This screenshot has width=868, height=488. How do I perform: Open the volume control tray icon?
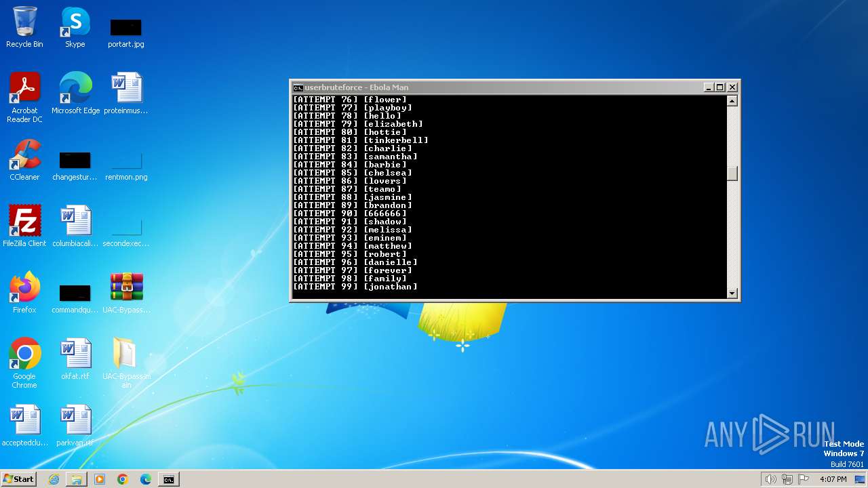point(770,479)
